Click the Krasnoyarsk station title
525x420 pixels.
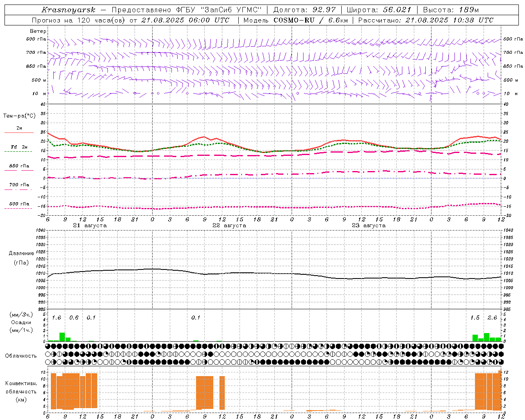[68, 10]
